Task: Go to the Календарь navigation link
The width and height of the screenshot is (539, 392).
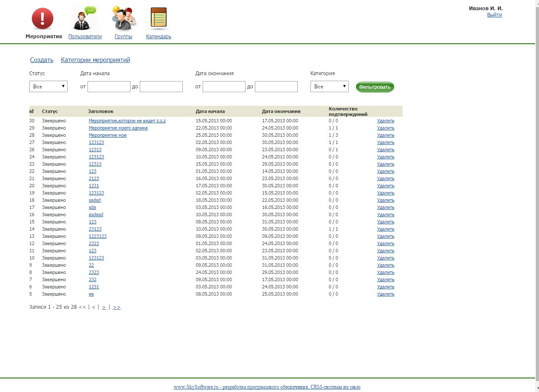Action: tap(158, 37)
